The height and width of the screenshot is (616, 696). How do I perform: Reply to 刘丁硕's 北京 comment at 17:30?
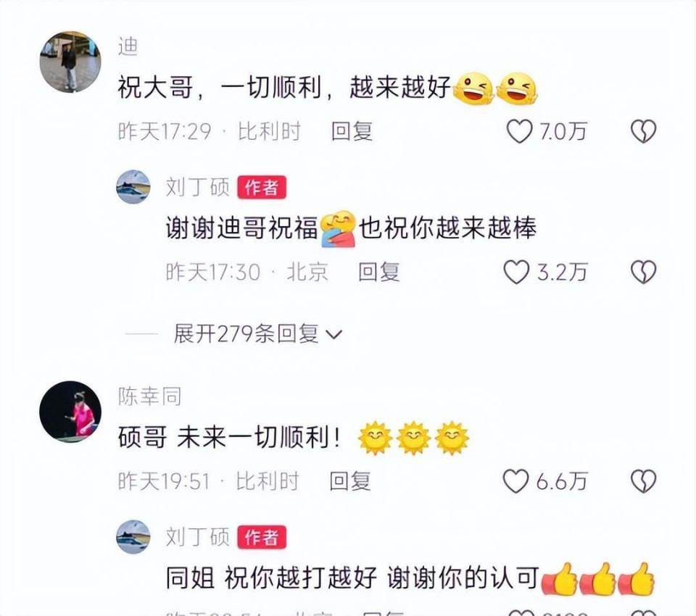pos(378,272)
